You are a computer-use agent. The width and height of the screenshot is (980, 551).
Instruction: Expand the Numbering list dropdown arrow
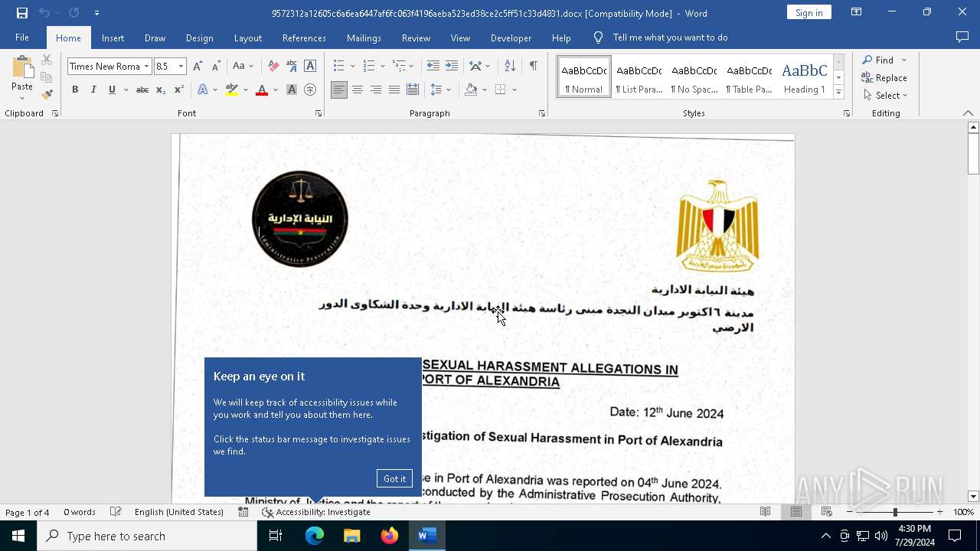pos(382,67)
